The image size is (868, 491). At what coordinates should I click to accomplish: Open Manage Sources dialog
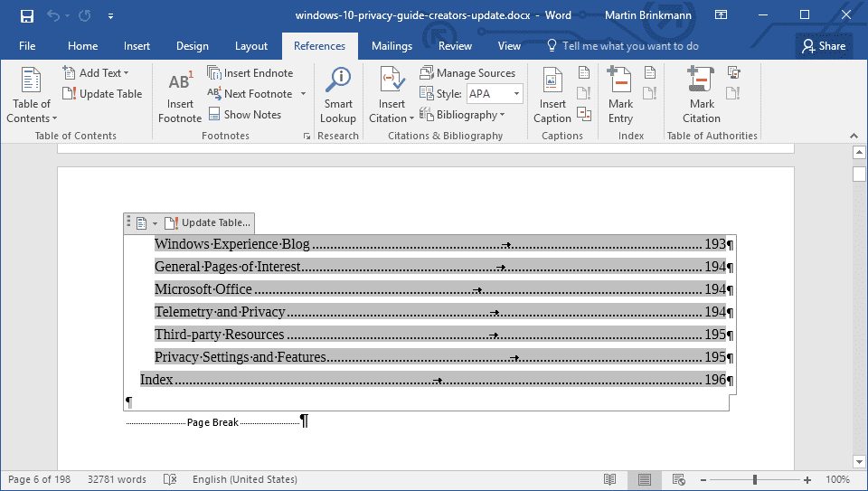click(467, 72)
